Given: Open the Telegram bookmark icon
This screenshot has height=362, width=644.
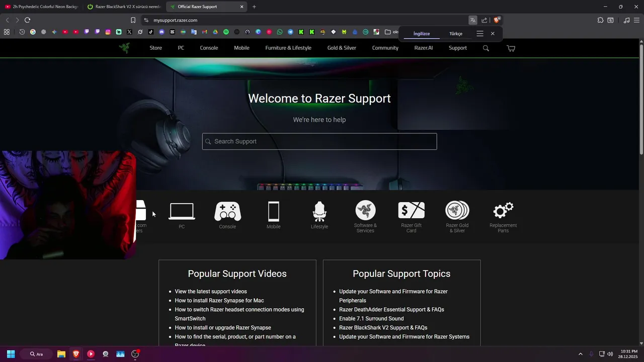Looking at the screenshot, I should point(290,32).
